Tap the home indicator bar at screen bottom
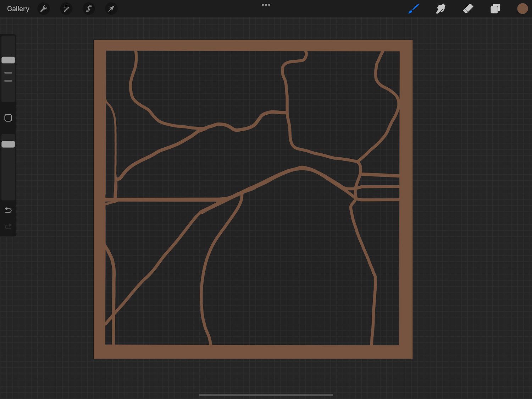The image size is (532, 399). point(266,394)
